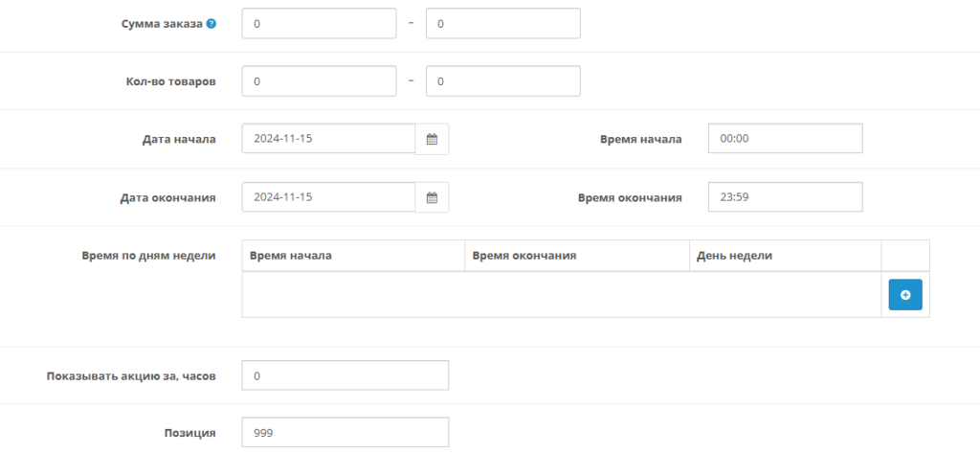Click the Позиция field containing 999
This screenshot has height=454, width=980.
(x=345, y=433)
